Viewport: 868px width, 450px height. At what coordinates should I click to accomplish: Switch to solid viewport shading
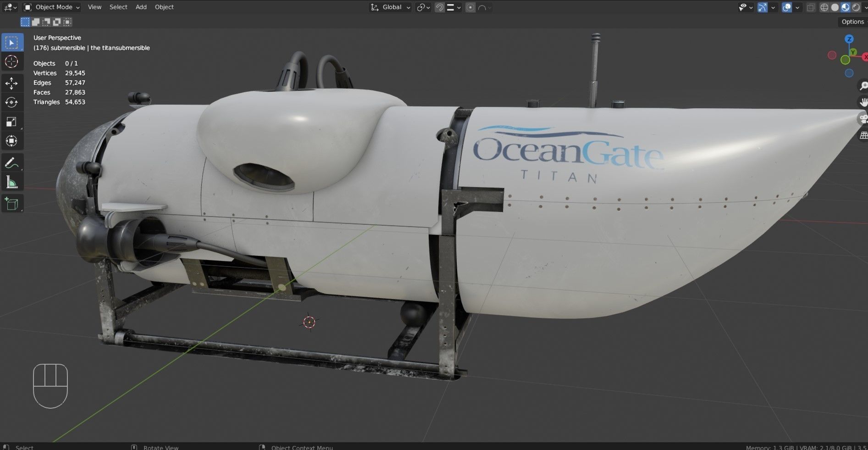(835, 7)
